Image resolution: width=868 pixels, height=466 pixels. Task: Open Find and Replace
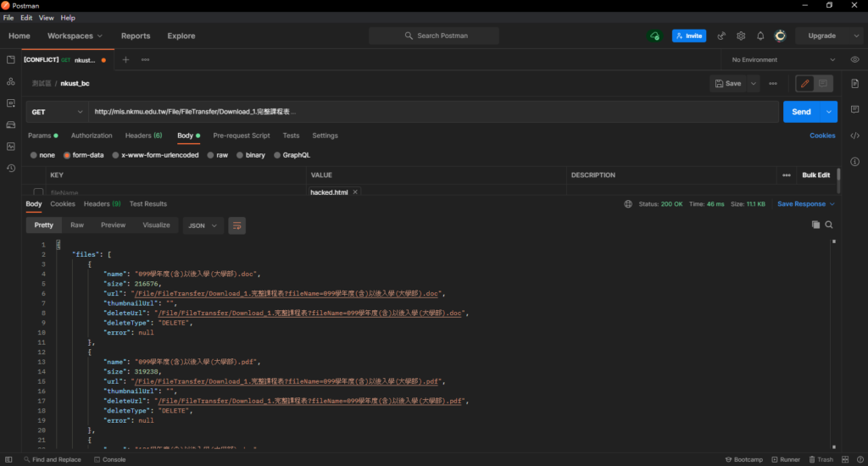[x=52, y=460]
